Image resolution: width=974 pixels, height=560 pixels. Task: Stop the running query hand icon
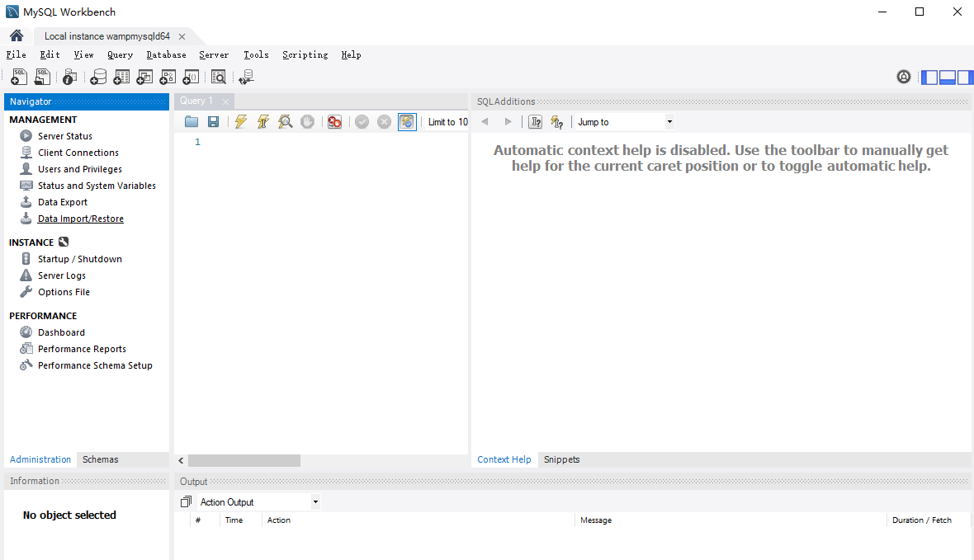[308, 122]
